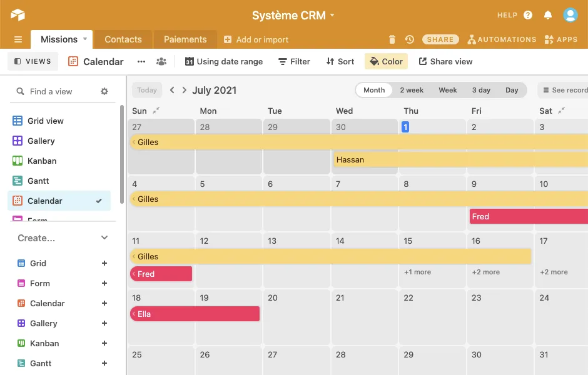
Task: Switch calendar to Week mode
Action: click(448, 90)
